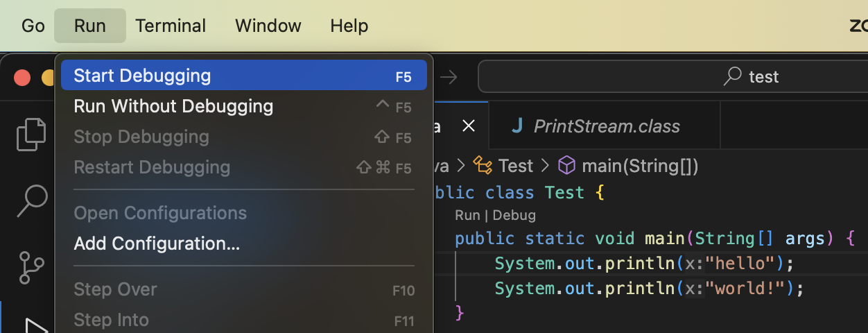868x333 pixels.
Task: Click Step Over in the Run menu
Action: [x=115, y=289]
